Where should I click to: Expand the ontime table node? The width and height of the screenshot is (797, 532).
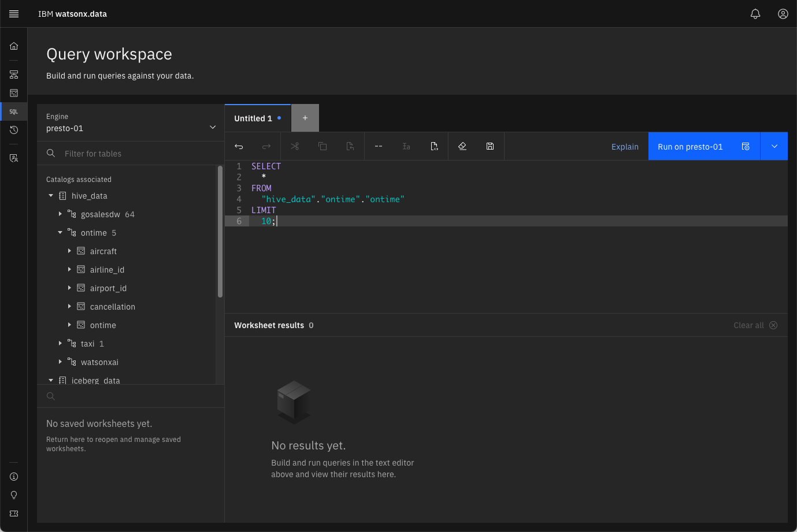pos(69,325)
